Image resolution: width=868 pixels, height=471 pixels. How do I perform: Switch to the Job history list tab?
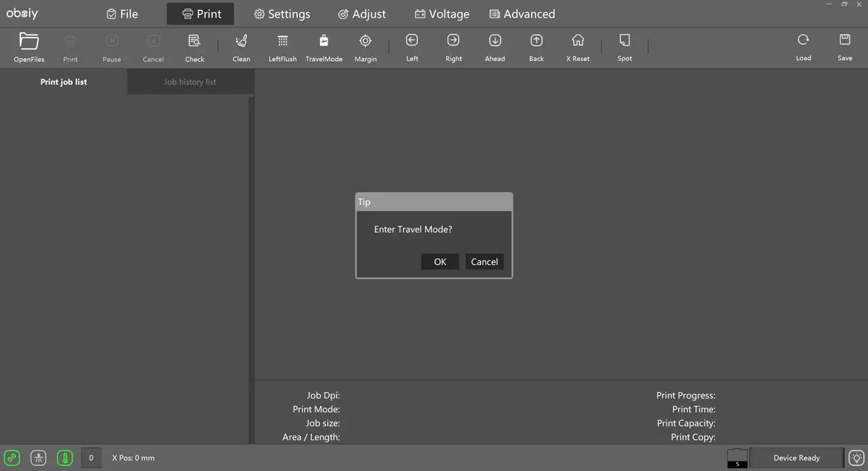[190, 82]
